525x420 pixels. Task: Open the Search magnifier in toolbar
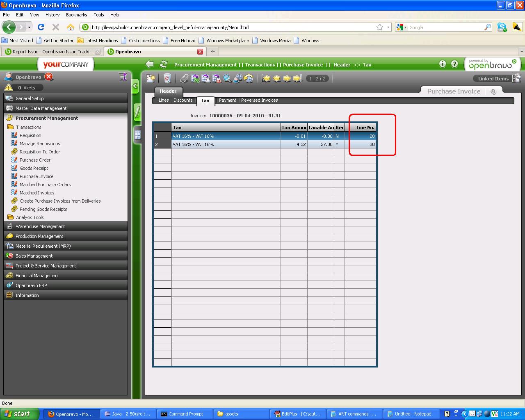click(x=227, y=78)
